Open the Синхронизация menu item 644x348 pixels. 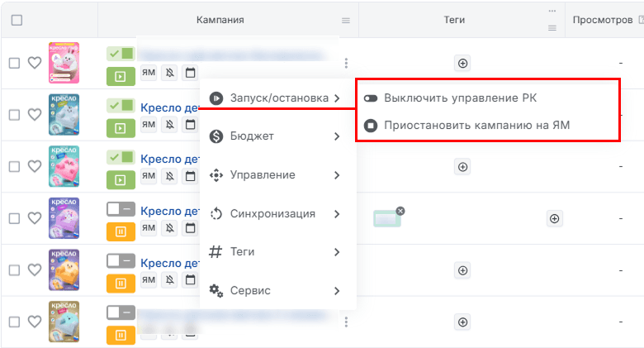[274, 214]
